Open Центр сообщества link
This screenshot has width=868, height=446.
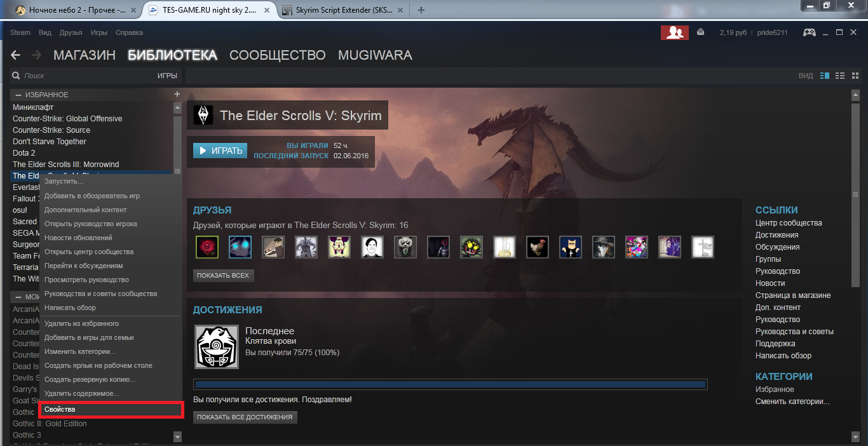(789, 223)
